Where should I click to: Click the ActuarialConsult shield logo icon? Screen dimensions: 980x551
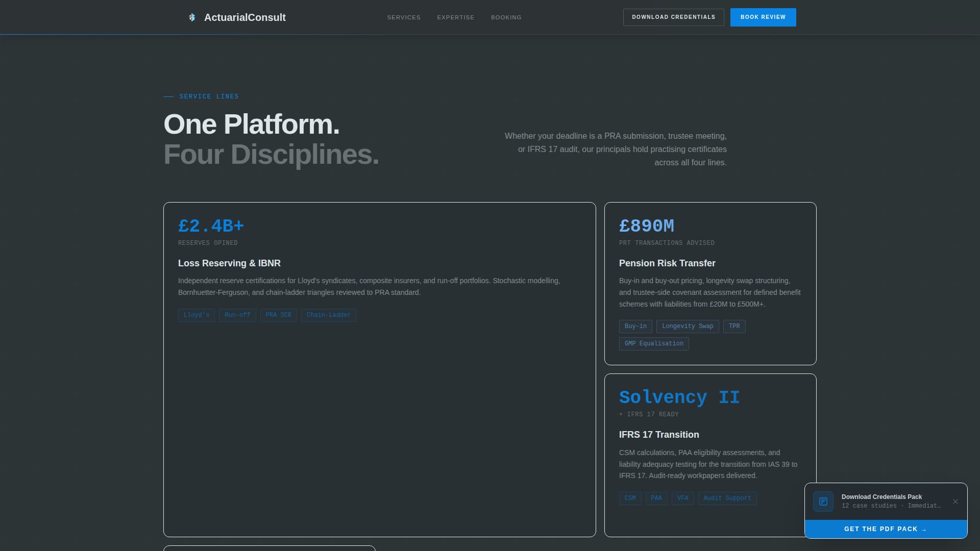[x=192, y=17]
